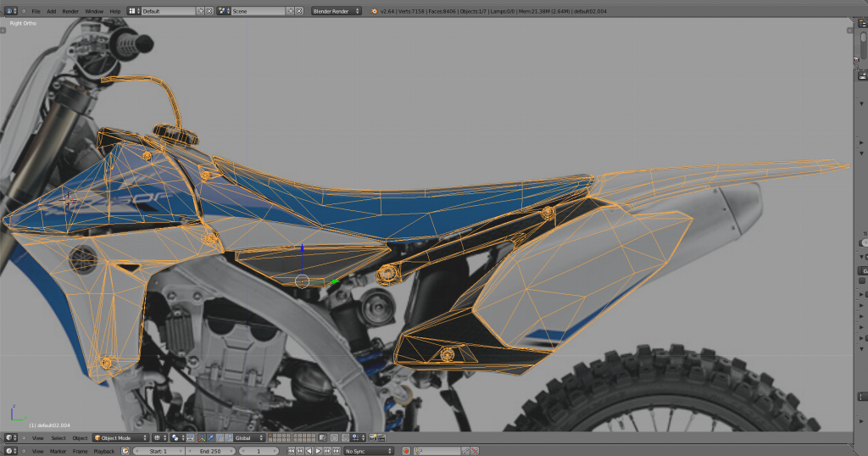Viewport: 868px width, 456px height.
Task: Jump to the previous keyframe
Action: coord(299,451)
